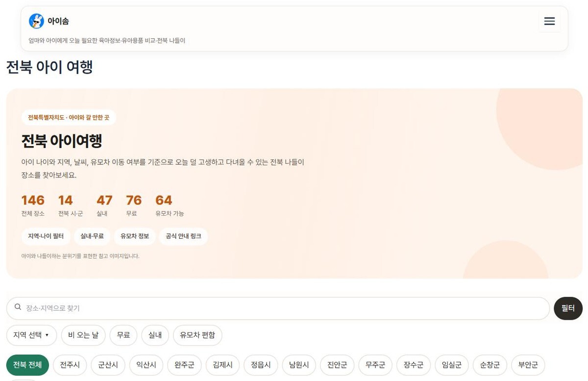Image resolution: width=588 pixels, height=381 pixels.
Task: Toggle the 무료 filter chip
Action: pos(123,335)
